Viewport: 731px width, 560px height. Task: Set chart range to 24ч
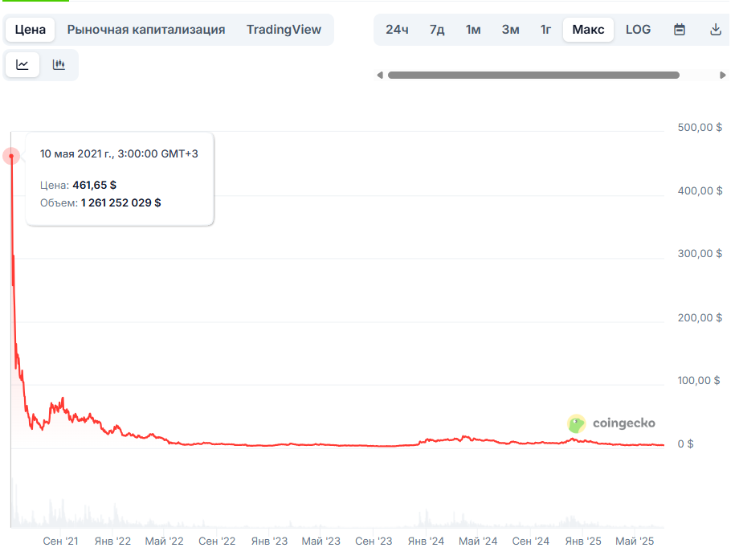click(x=397, y=30)
